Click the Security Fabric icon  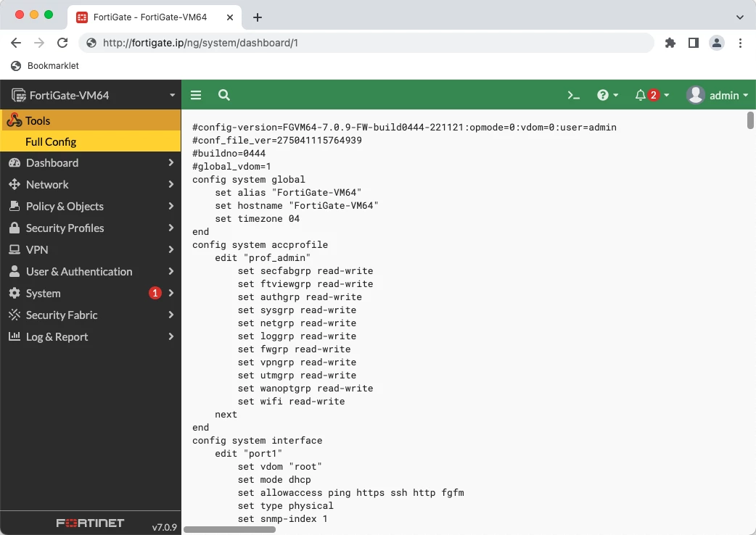pyautogui.click(x=15, y=315)
